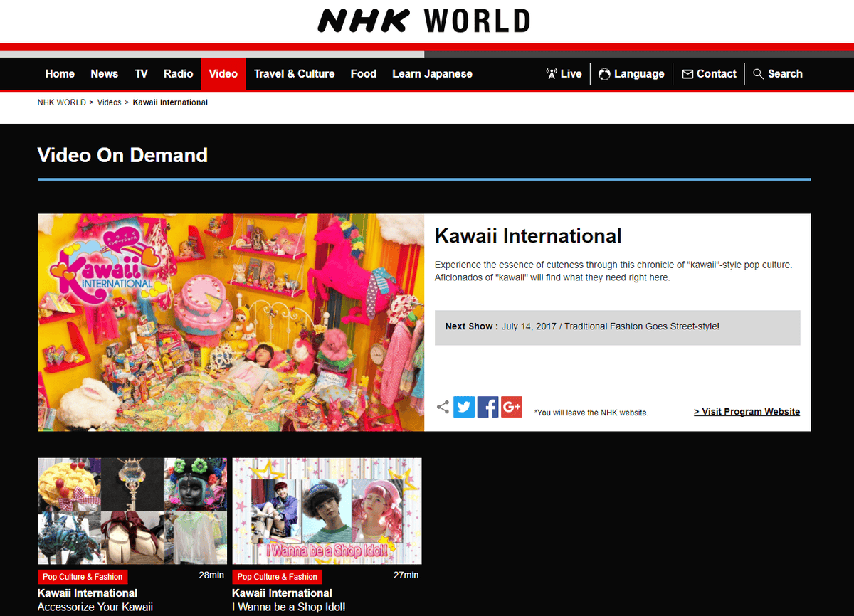Open the Food menu item
The height and width of the screenshot is (616, 854).
[364, 74]
